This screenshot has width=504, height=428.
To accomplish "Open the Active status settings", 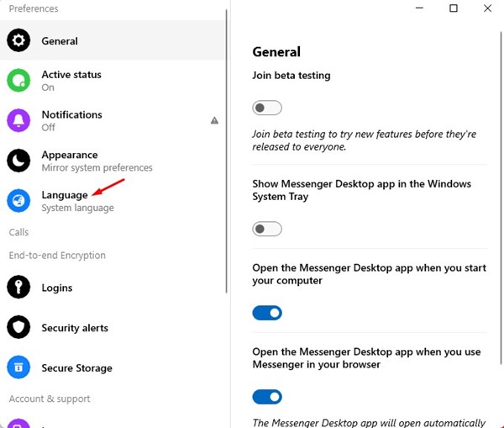I will (x=113, y=80).
